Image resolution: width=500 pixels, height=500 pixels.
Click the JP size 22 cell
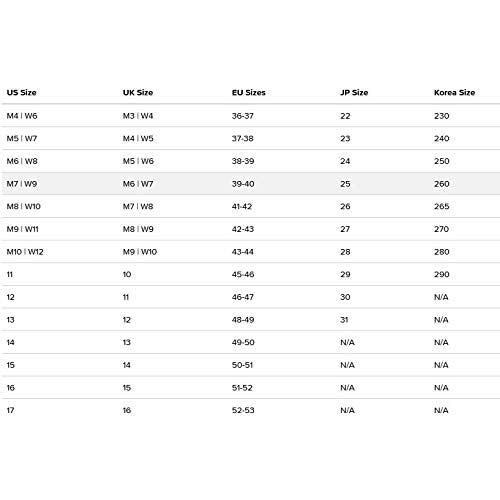[345, 116]
